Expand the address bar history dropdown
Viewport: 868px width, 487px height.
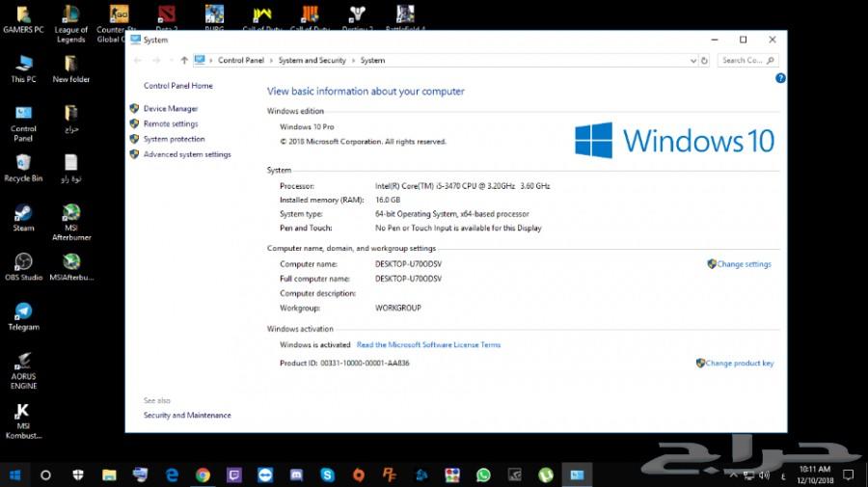coord(693,61)
